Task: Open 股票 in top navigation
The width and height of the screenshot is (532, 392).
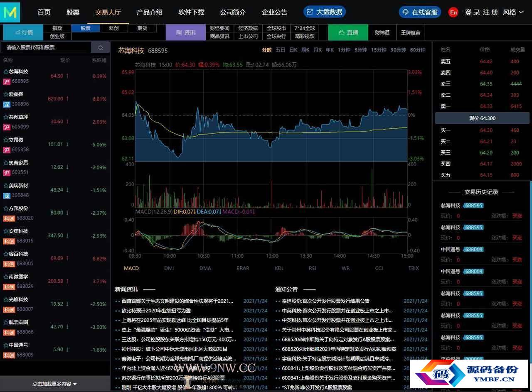Action: pyautogui.click(x=73, y=12)
